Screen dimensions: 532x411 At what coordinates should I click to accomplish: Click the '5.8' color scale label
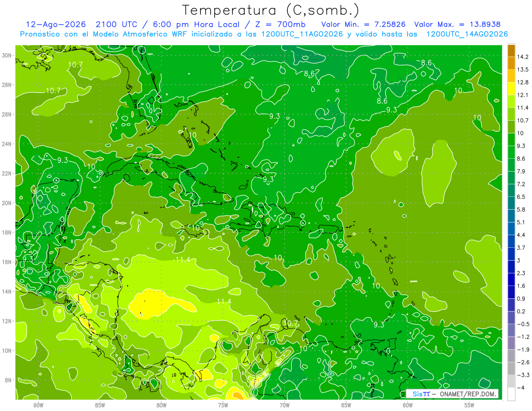pos(521,209)
